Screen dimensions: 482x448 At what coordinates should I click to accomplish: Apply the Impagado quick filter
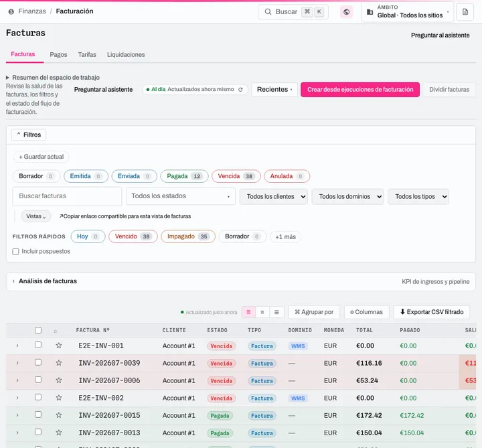188,236
